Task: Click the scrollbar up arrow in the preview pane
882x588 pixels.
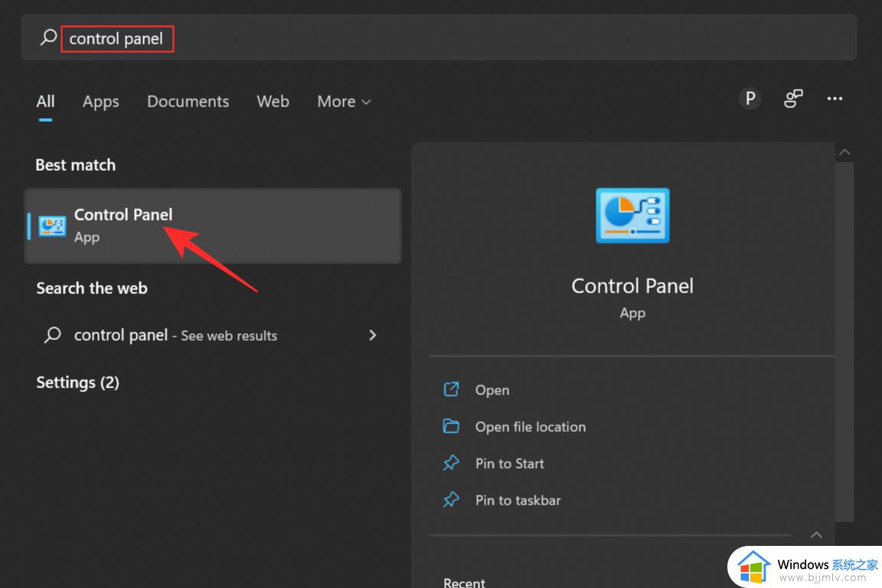Action: click(x=844, y=152)
